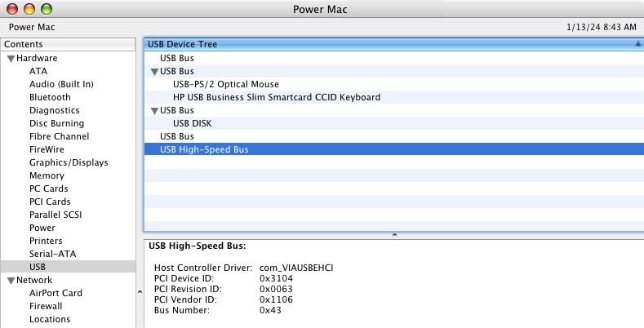
Task: Click the sidebar vertical splitter handle
Action: (140, 292)
